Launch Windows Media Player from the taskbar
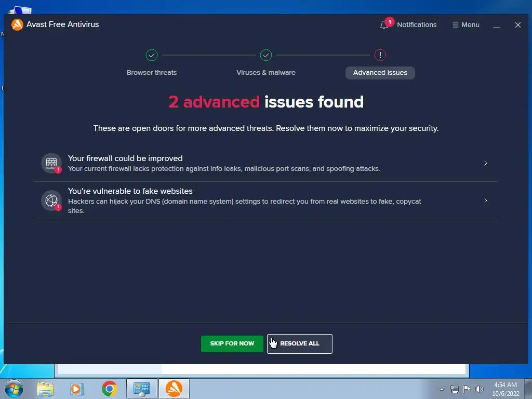The image size is (532, 399). pyautogui.click(x=77, y=389)
